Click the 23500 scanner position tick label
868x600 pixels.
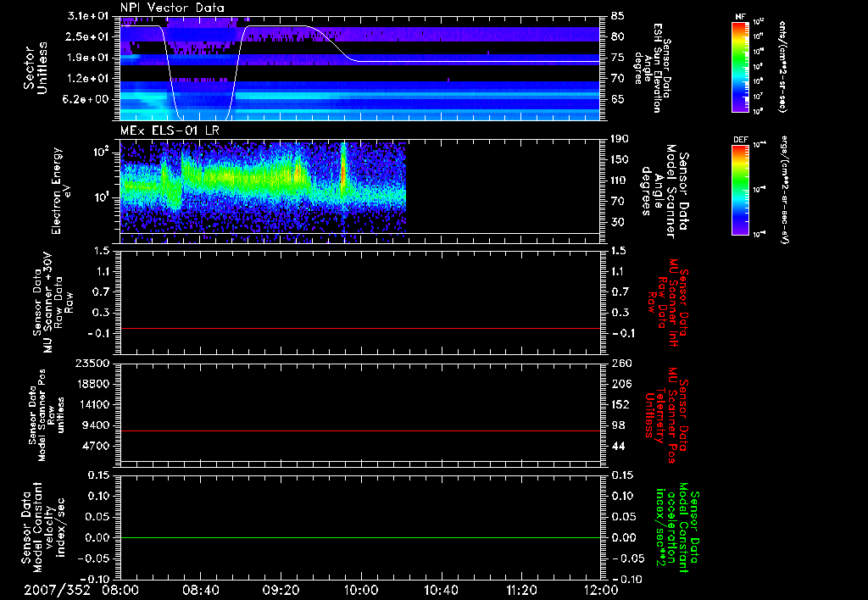coord(92,363)
